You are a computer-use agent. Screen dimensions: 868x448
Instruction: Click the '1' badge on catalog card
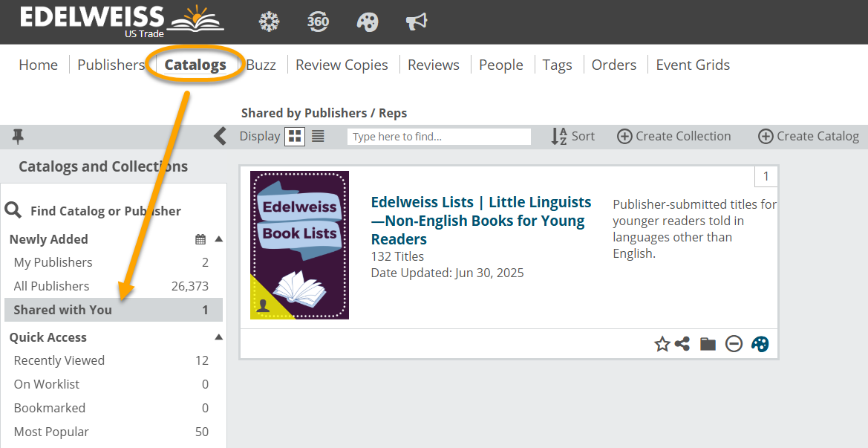766,177
